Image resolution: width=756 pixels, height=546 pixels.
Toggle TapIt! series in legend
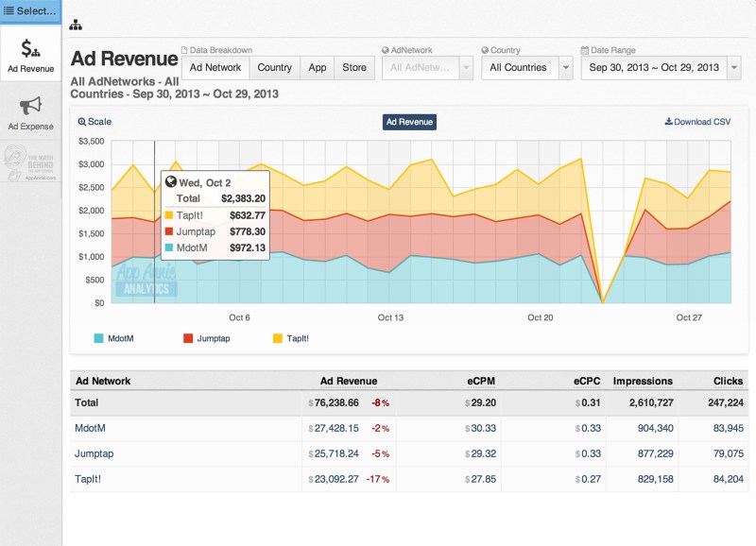(291, 338)
